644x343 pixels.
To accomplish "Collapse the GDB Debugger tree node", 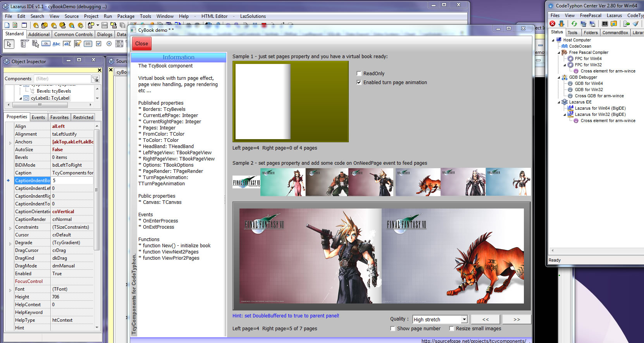I will 559,77.
